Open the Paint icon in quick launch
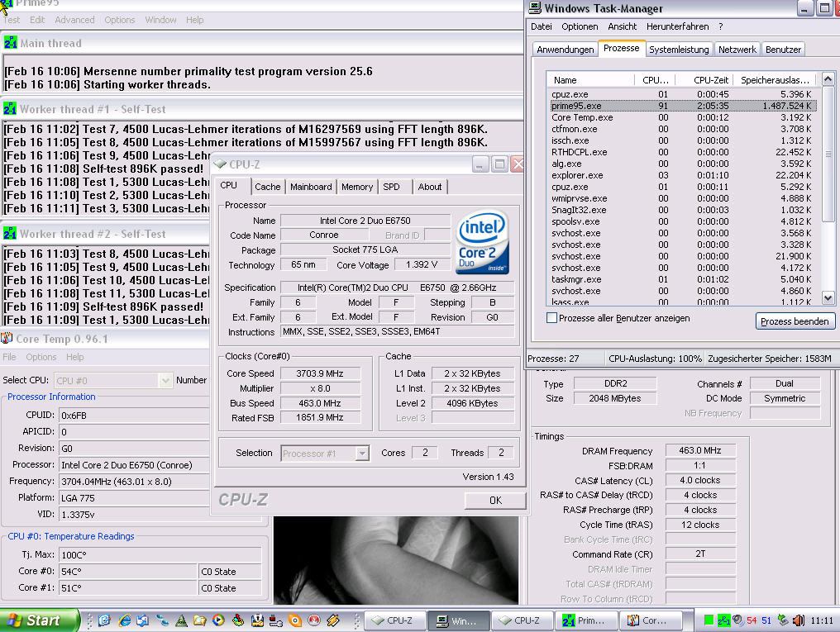 (x=238, y=620)
